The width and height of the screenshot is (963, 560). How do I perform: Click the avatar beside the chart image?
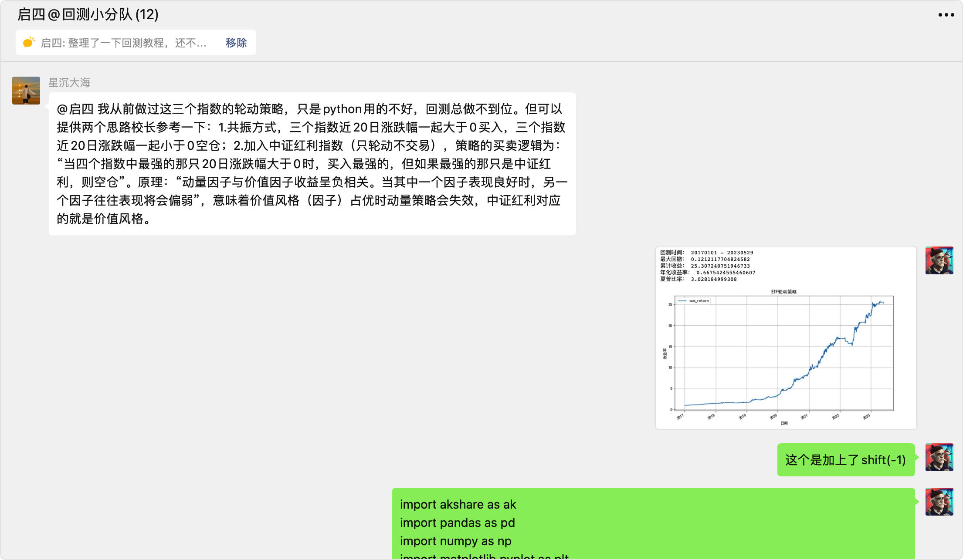tap(939, 260)
